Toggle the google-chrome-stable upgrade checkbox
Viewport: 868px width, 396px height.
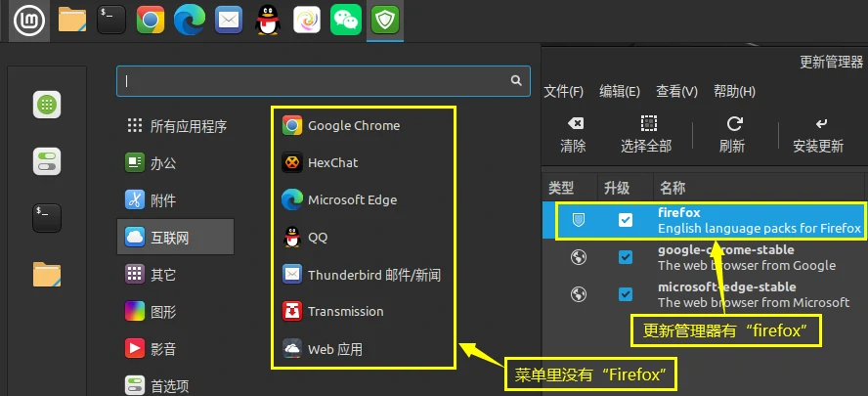pos(626,257)
